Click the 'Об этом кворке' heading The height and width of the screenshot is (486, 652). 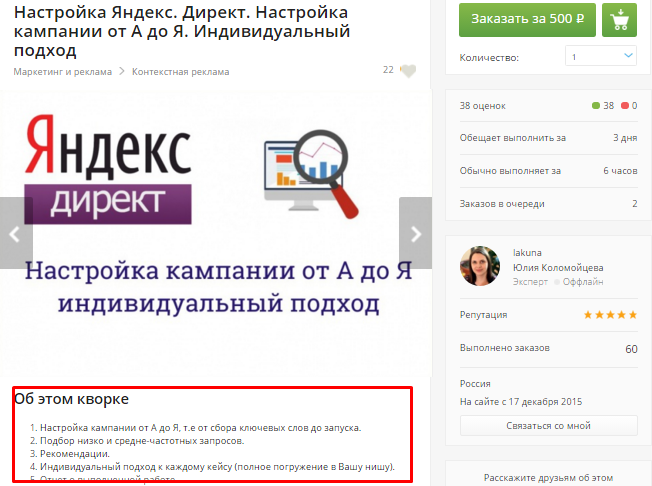coord(72,399)
